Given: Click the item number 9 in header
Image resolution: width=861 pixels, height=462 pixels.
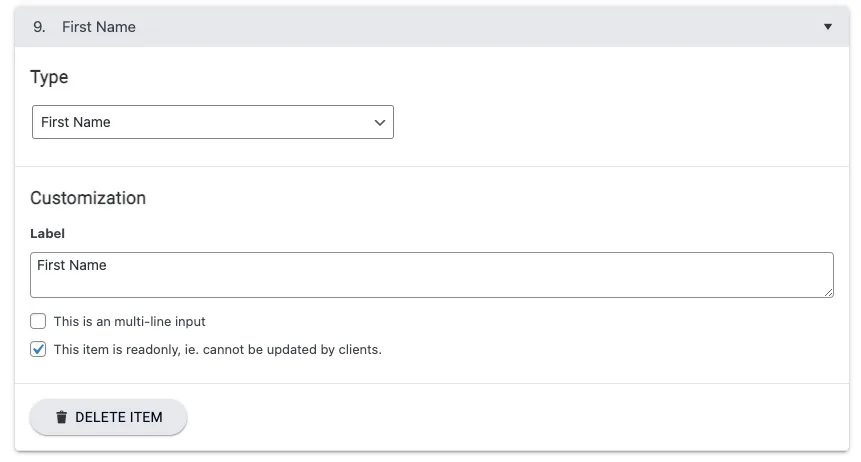Looking at the screenshot, I should 39,27.
